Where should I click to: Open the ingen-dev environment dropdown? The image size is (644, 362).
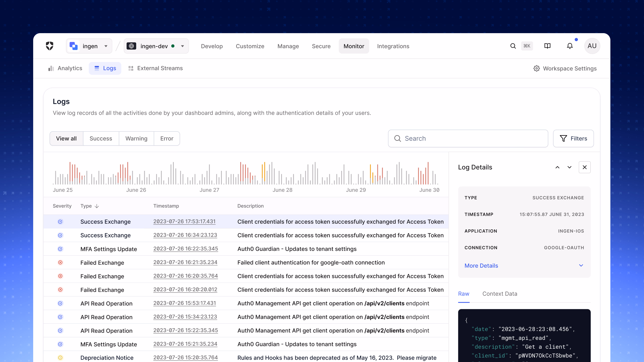coord(156,46)
